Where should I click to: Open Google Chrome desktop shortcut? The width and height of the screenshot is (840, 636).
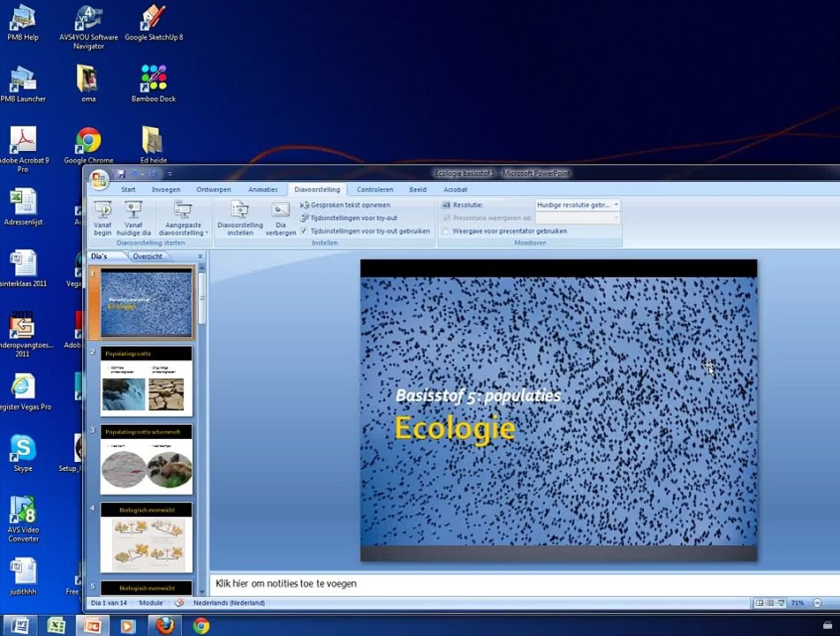pyautogui.click(x=88, y=145)
